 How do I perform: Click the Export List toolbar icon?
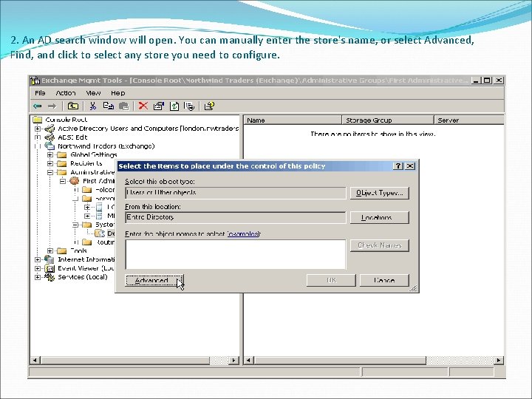tap(189, 106)
